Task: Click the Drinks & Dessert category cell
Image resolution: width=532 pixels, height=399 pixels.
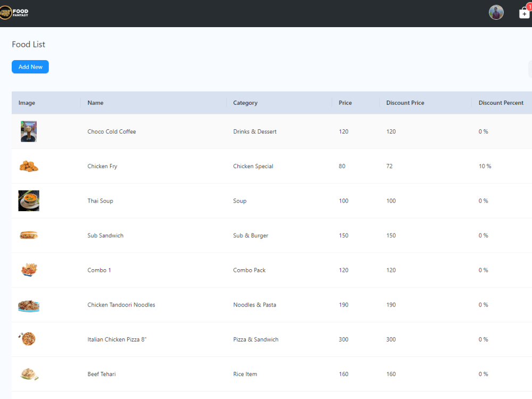Action: click(255, 131)
